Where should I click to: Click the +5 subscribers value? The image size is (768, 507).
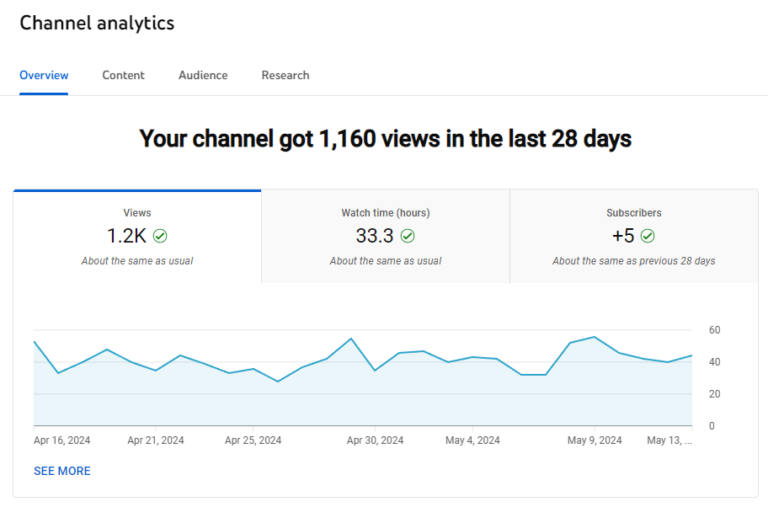[x=623, y=236]
